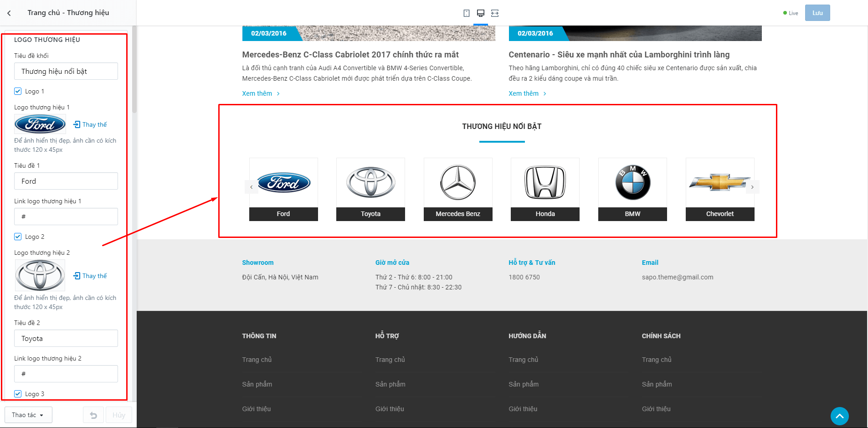The image size is (868, 428).
Task: Click the BMW logo in carousel
Action: (x=633, y=182)
